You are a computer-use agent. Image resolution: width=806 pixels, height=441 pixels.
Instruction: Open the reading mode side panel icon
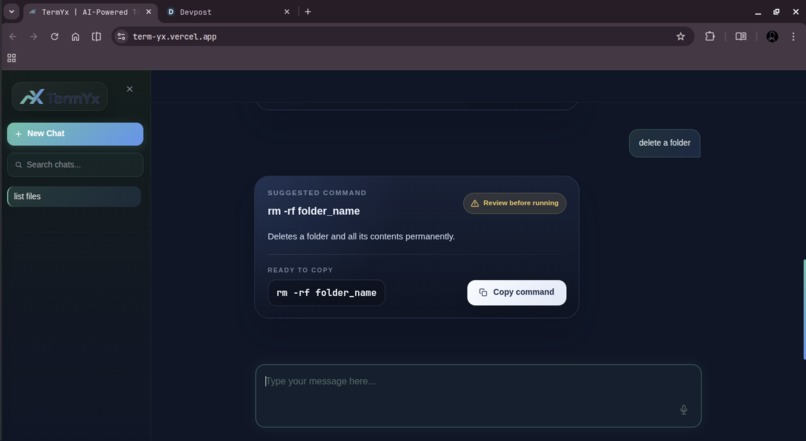click(741, 36)
